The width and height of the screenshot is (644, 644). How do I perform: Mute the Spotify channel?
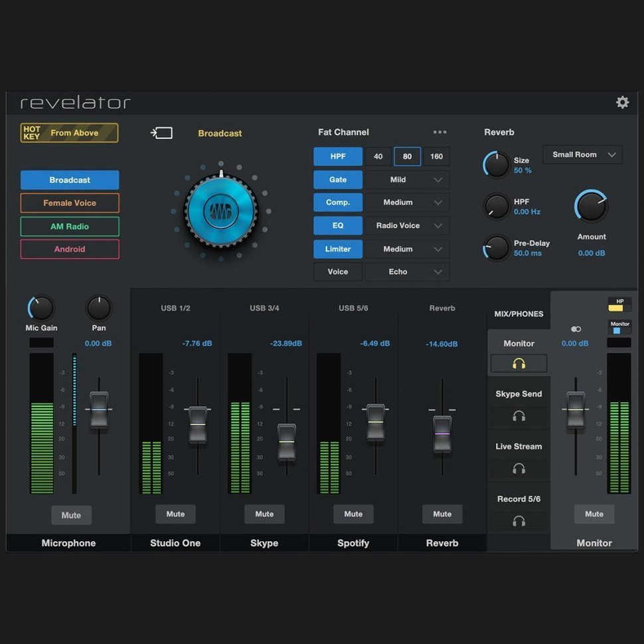coord(353,514)
